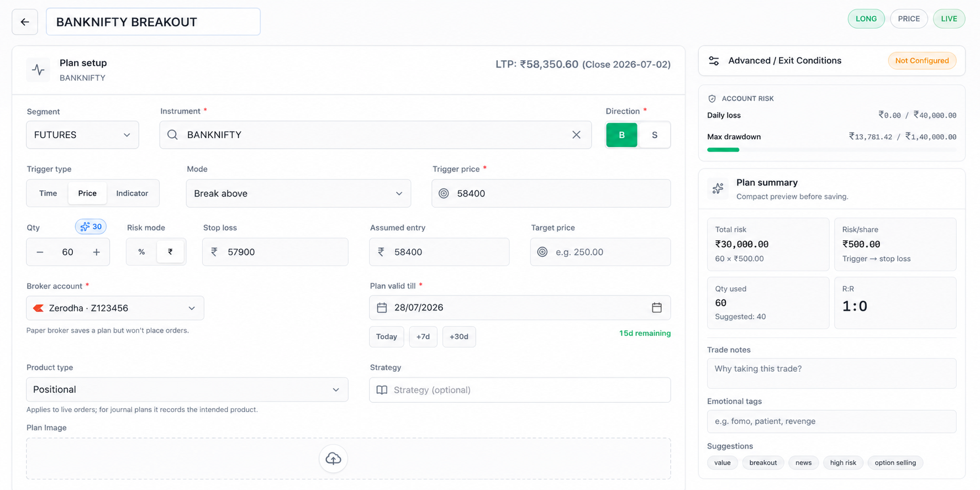Clear the BANKNIFTY instrument with X
Screen dimensions: 980x490
click(x=576, y=135)
